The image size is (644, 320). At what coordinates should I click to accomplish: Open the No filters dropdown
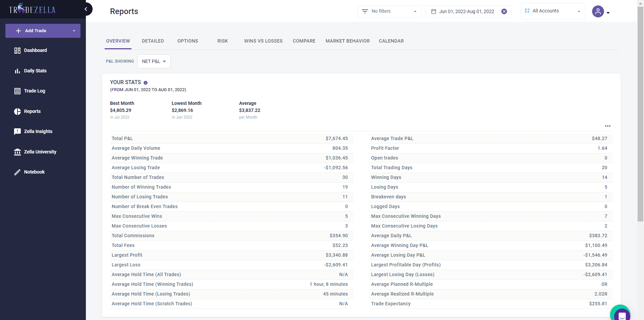click(389, 11)
